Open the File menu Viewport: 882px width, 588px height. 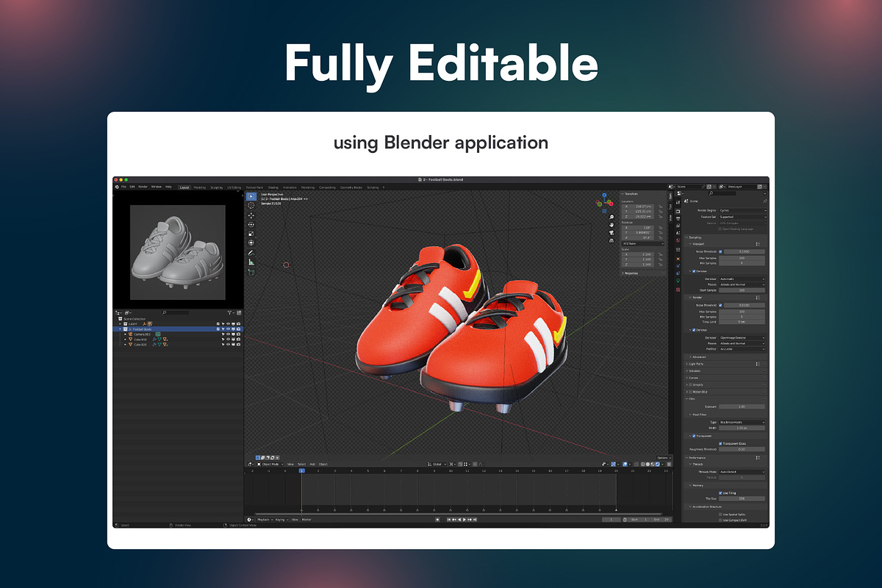[x=123, y=187]
